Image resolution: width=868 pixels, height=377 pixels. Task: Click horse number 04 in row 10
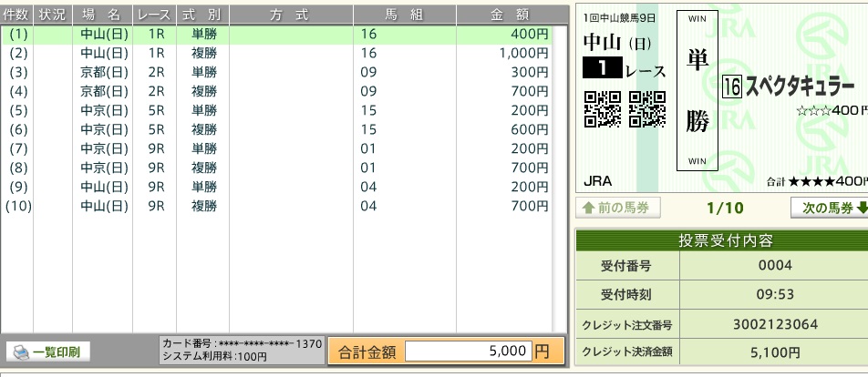click(x=368, y=206)
